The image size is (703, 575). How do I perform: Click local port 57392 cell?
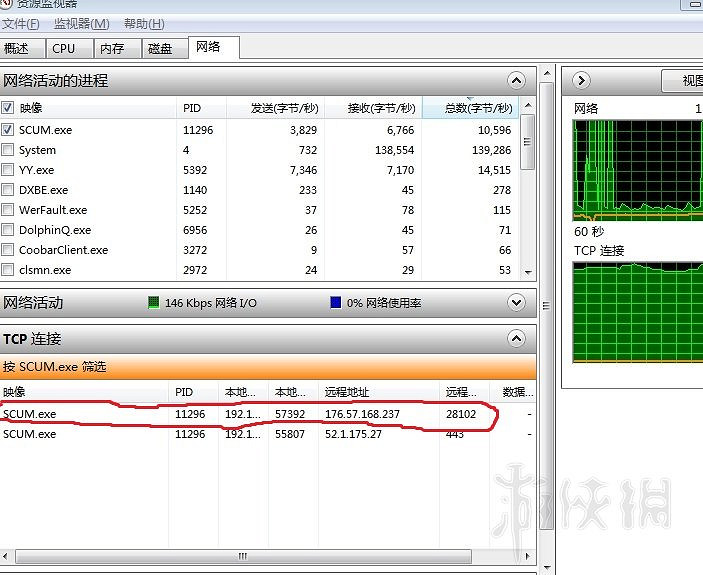click(290, 414)
